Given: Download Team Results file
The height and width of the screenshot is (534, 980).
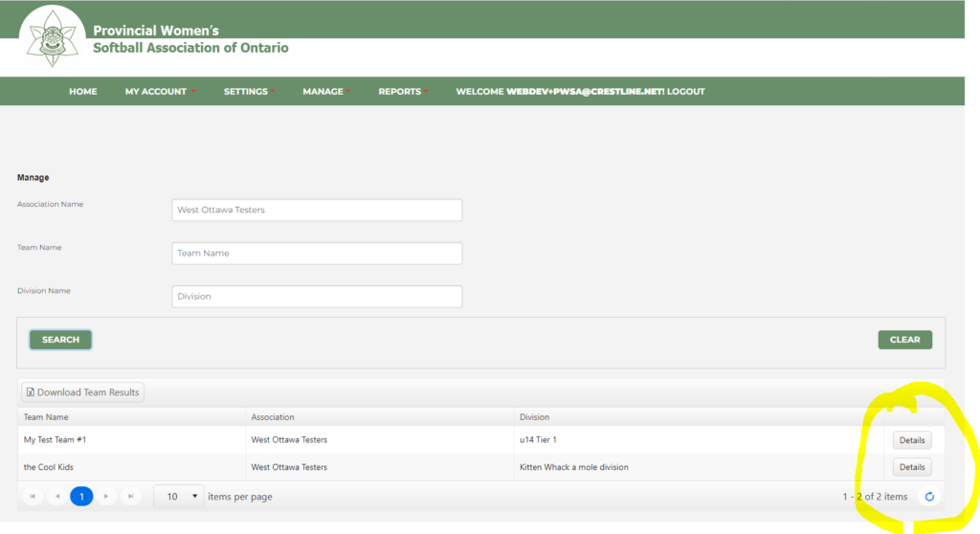Looking at the screenshot, I should click(82, 392).
